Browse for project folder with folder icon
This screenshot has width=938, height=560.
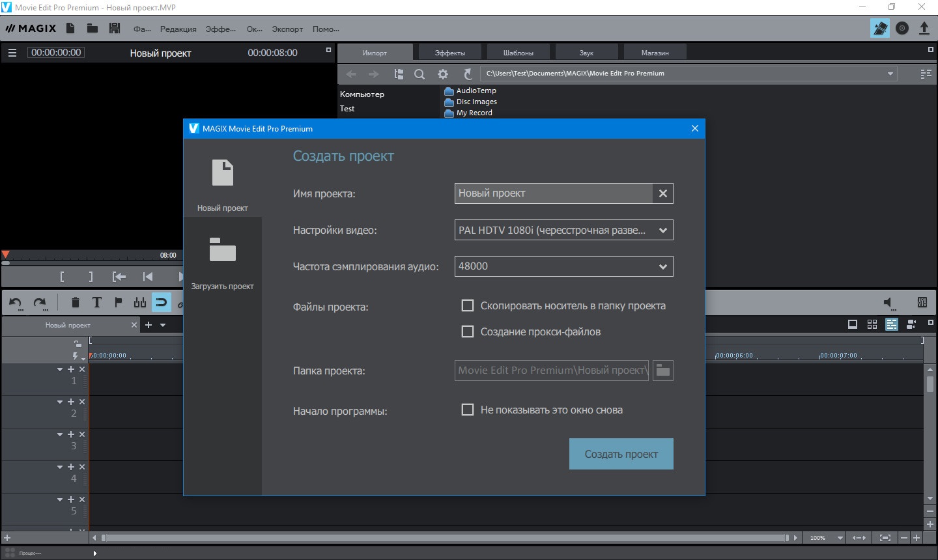(663, 371)
